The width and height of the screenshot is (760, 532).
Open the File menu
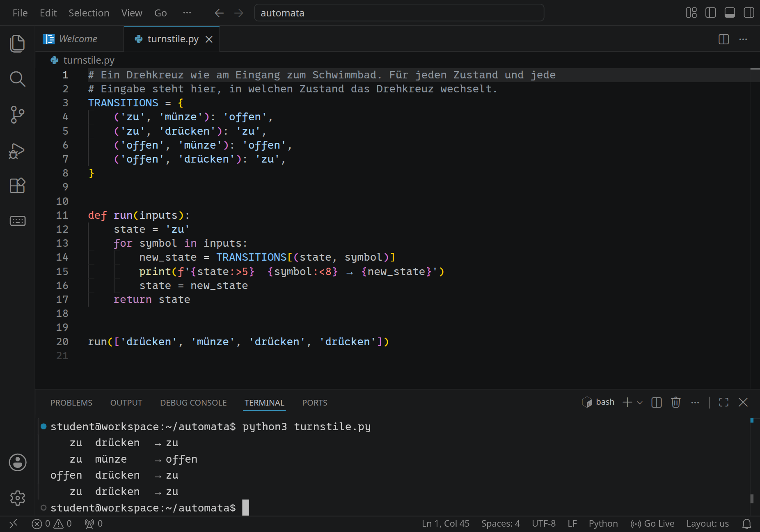tap(20, 13)
